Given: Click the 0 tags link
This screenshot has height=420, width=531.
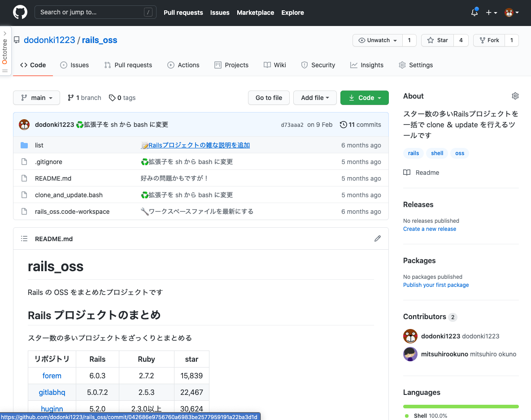Looking at the screenshot, I should pyautogui.click(x=122, y=98).
